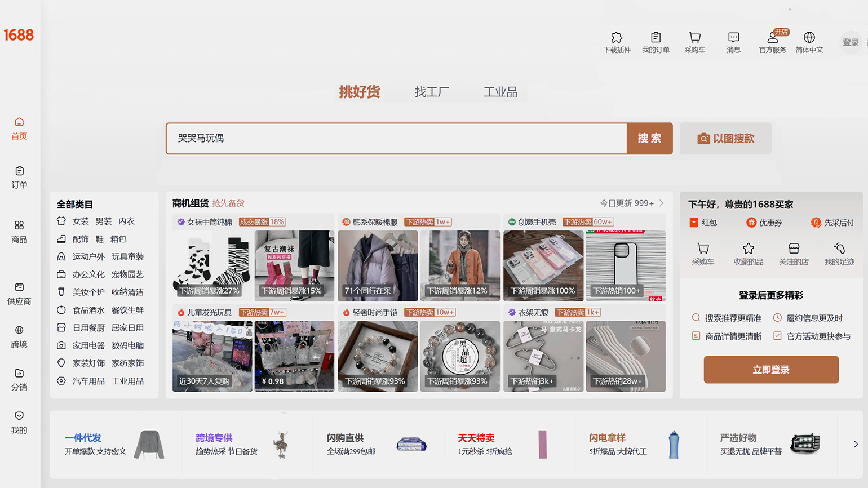
Task: Click the right arrow of promotions carousel
Action: pos(855,444)
